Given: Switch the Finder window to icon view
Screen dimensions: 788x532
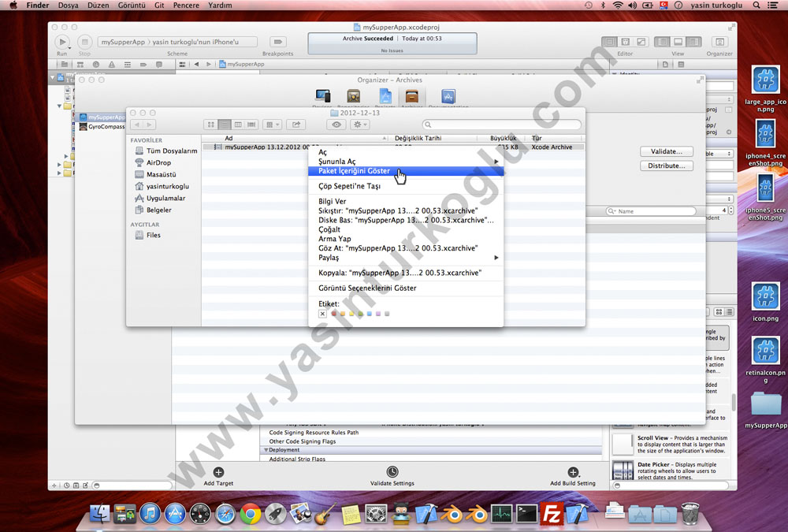Looking at the screenshot, I should pyautogui.click(x=211, y=125).
